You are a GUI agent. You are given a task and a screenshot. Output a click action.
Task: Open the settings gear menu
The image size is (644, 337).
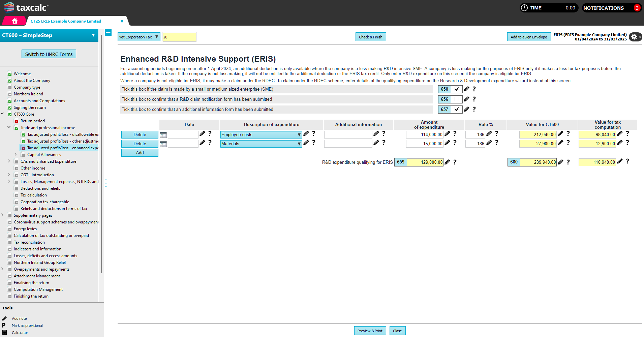[x=635, y=37]
